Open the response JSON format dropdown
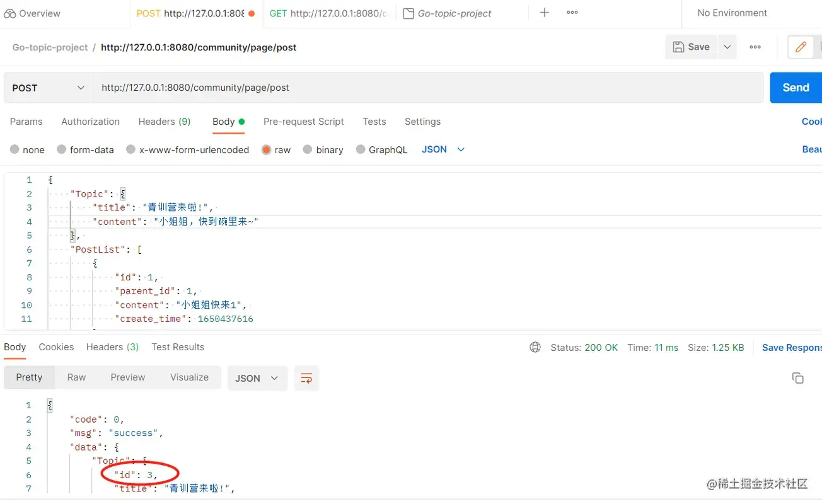Viewport: 822px width, 504px height. [x=257, y=378]
